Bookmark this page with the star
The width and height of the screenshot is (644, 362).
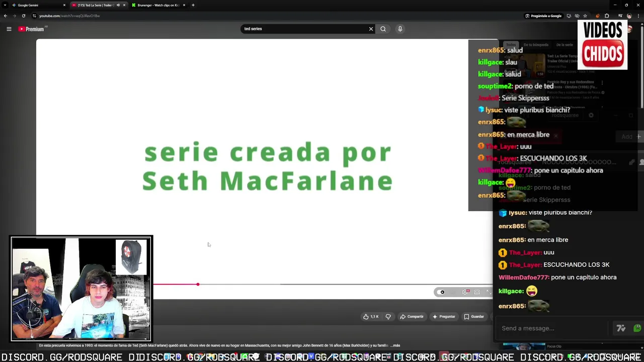[x=586, y=16]
